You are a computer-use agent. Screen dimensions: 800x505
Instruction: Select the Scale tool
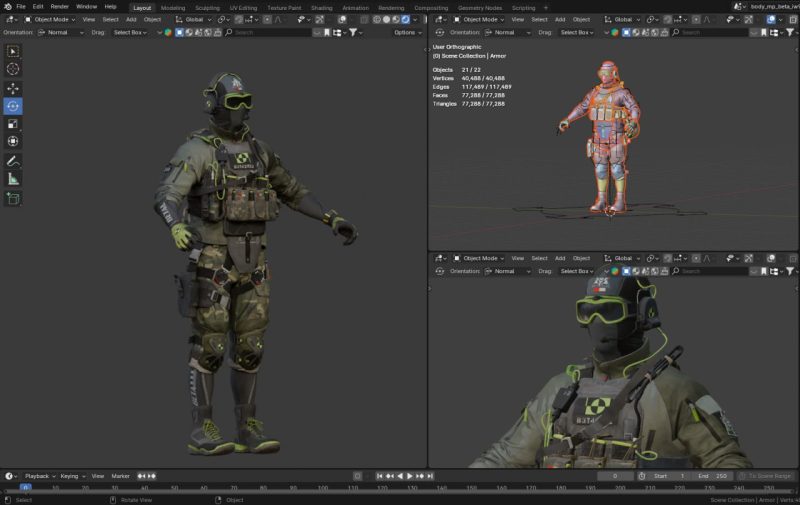13,124
